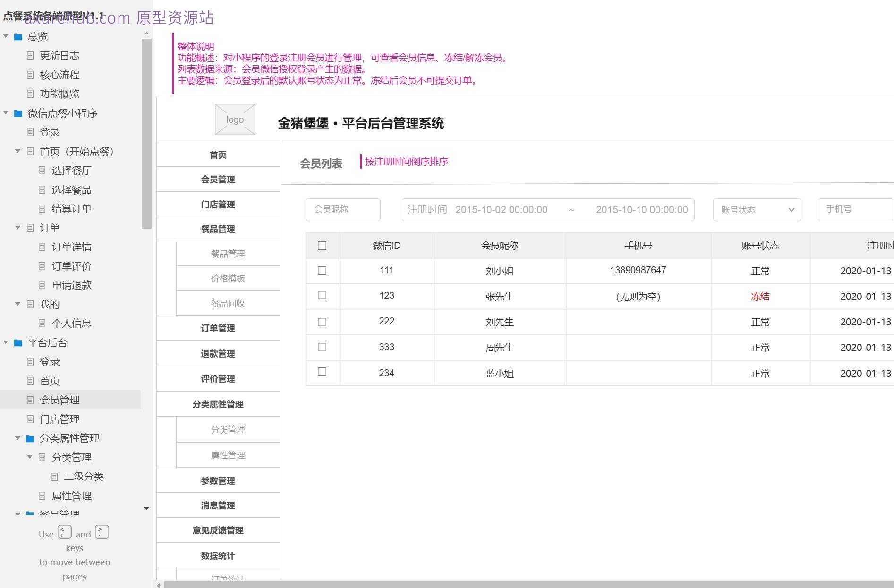
Task: Click the sitemap scroll-down arrow
Action: pyautogui.click(x=146, y=509)
